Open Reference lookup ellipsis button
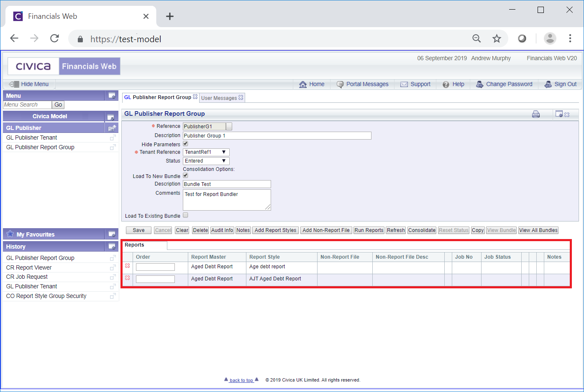This screenshot has width=584, height=392. [229, 127]
